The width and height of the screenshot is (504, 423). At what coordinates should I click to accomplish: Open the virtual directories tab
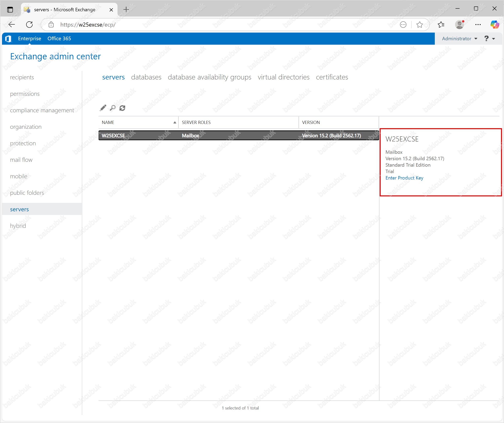click(x=283, y=77)
